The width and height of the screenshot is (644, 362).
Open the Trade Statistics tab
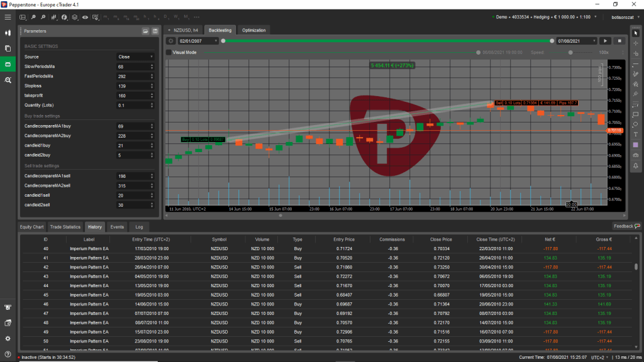coord(65,226)
